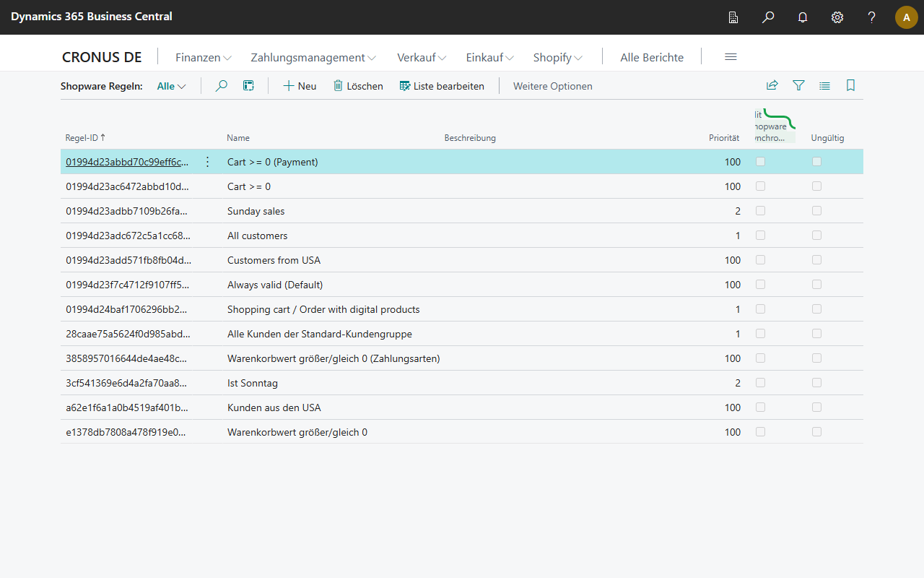The height and width of the screenshot is (578, 924).
Task: Click the Priorität column header
Action: click(x=724, y=138)
